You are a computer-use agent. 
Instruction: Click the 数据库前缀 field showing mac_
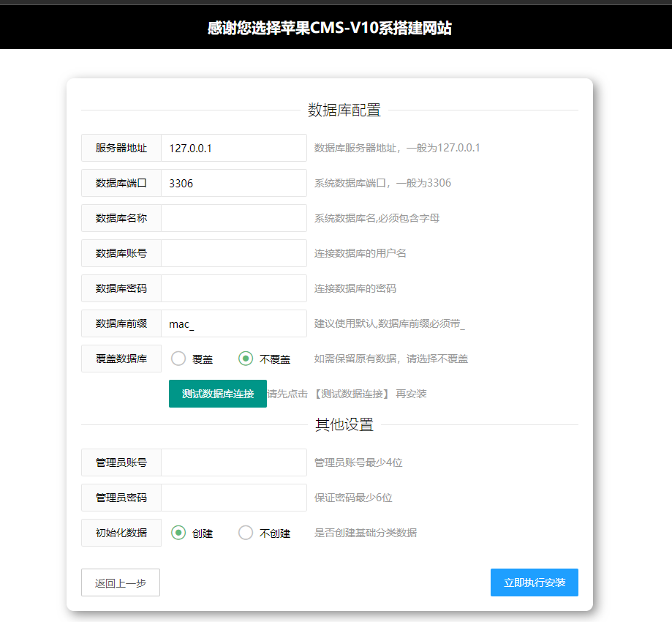click(233, 323)
